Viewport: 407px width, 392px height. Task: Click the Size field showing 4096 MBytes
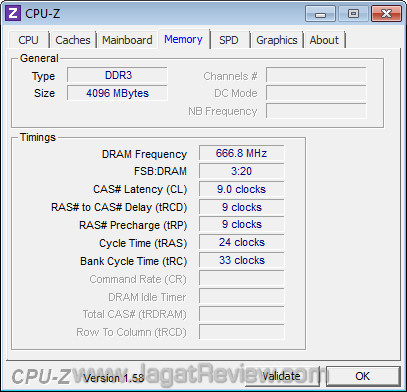click(117, 93)
